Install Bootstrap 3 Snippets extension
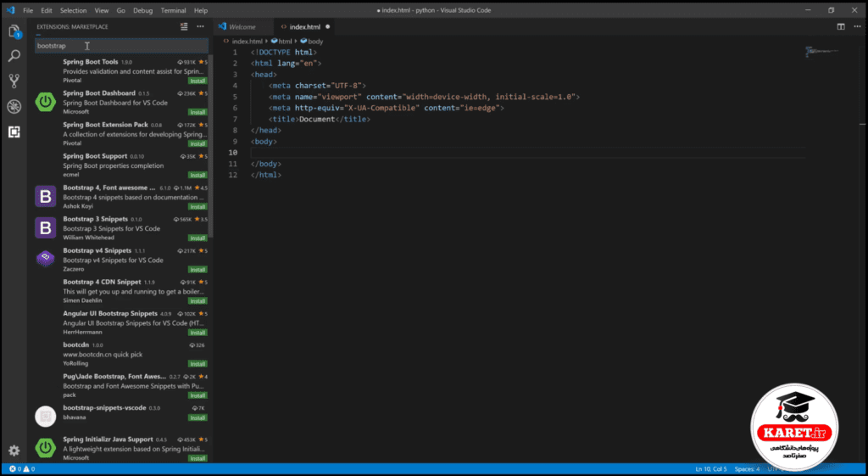 tap(198, 238)
